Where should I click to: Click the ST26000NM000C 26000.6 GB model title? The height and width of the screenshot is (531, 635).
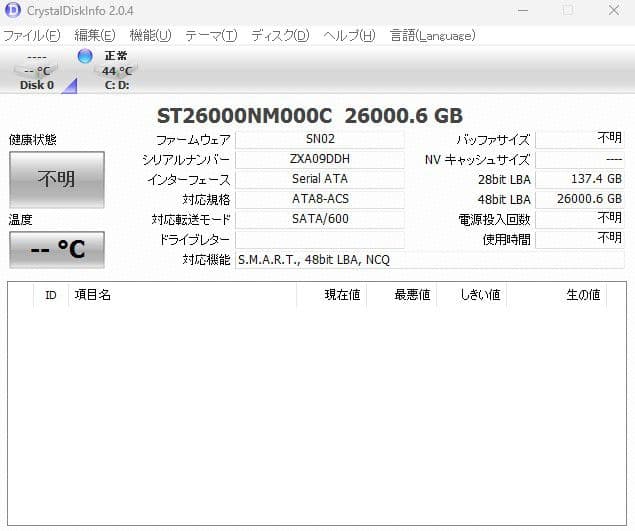[310, 116]
